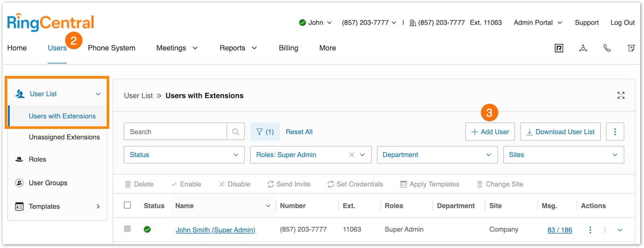Viewport: 644px width, 248px height.
Task: Open the RingCentral app icon in top bar
Action: coord(559,48)
